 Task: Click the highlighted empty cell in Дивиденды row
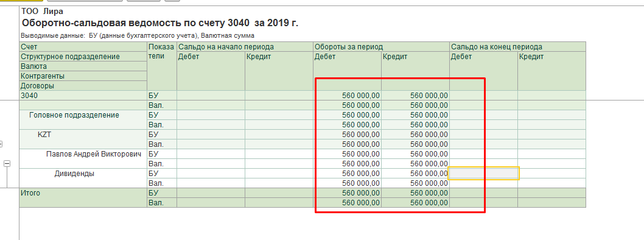coord(485,173)
